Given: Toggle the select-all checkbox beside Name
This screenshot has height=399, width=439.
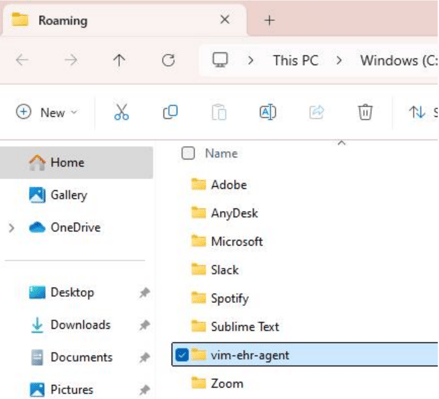Looking at the screenshot, I should [x=188, y=153].
